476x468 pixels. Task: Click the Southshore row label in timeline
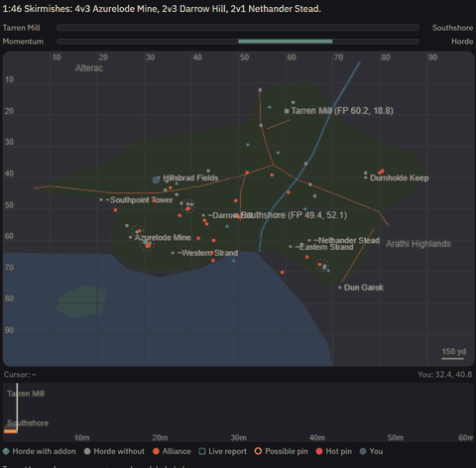28,423
